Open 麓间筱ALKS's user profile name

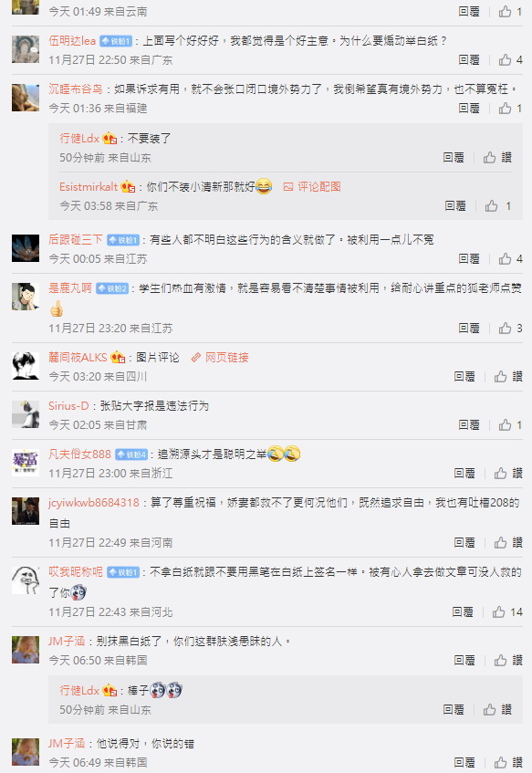[78, 357]
